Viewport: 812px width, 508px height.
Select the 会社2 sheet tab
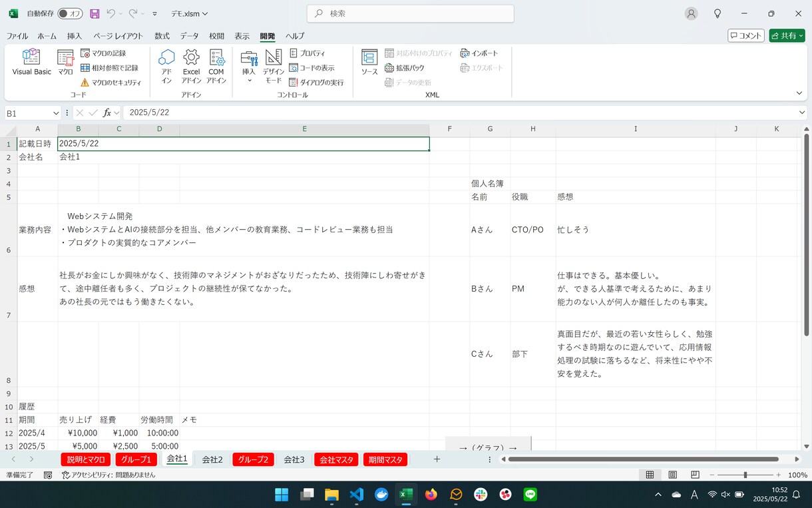pos(212,459)
